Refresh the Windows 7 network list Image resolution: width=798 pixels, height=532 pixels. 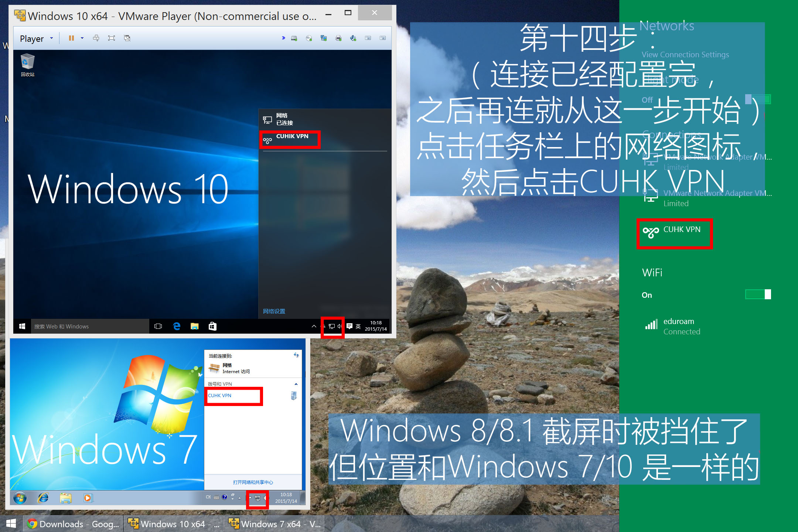click(x=296, y=355)
